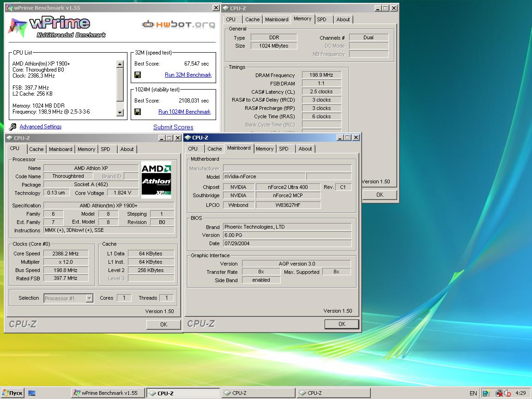The image size is (532, 399).
Task: Click the EN language indicator in the tray
Action: [x=473, y=393]
